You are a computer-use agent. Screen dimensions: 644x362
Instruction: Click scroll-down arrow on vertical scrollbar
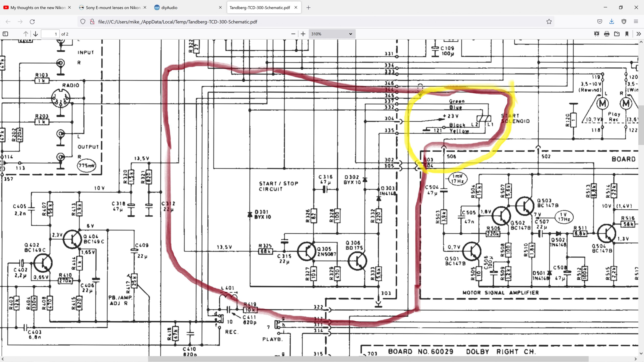coord(641,353)
